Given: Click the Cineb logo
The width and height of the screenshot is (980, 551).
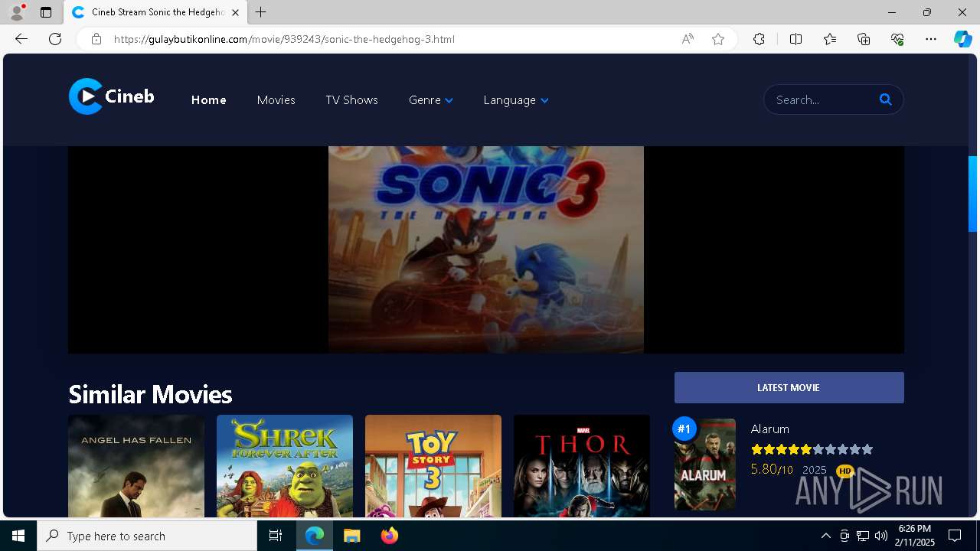Looking at the screenshot, I should coord(112,96).
